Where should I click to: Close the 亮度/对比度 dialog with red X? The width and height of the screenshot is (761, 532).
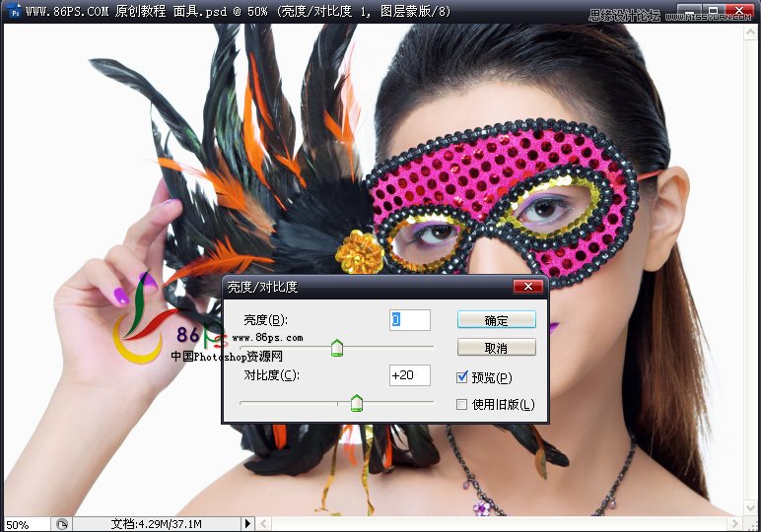click(527, 287)
